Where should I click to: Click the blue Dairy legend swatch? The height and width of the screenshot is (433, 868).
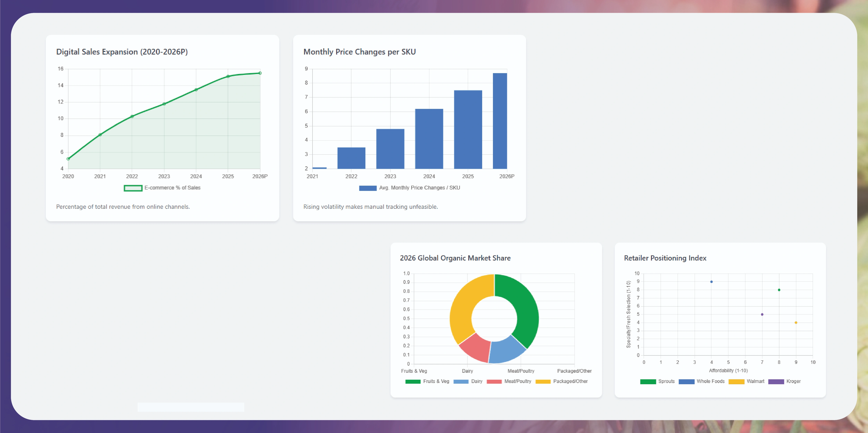pyautogui.click(x=461, y=381)
